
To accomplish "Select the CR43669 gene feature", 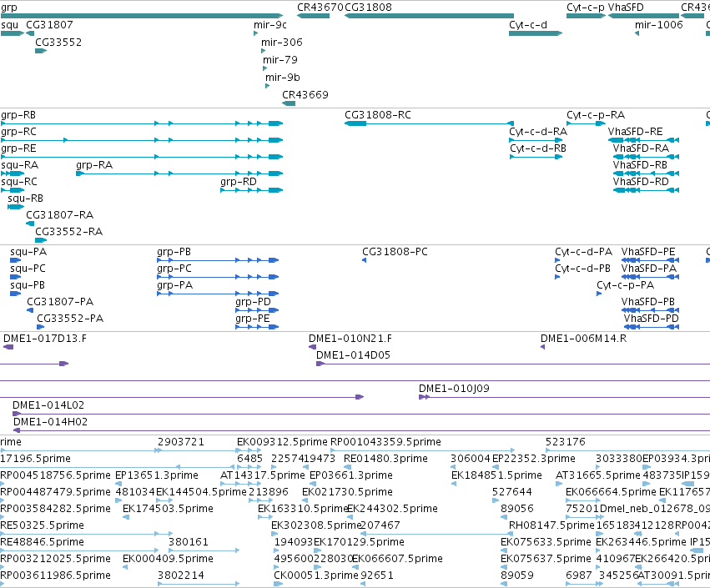I will tap(289, 103).
